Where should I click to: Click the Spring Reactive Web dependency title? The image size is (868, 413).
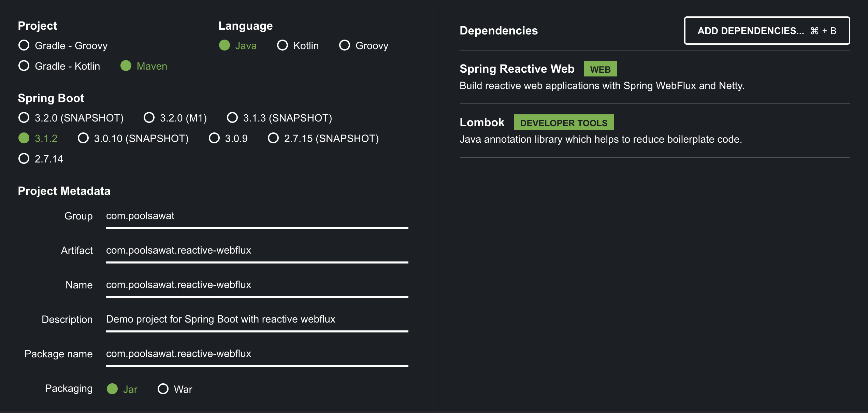click(x=517, y=69)
